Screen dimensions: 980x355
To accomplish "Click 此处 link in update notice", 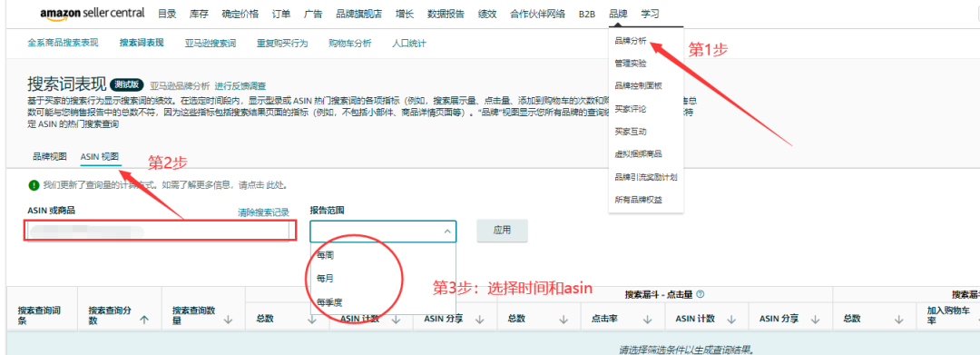I will click(276, 185).
